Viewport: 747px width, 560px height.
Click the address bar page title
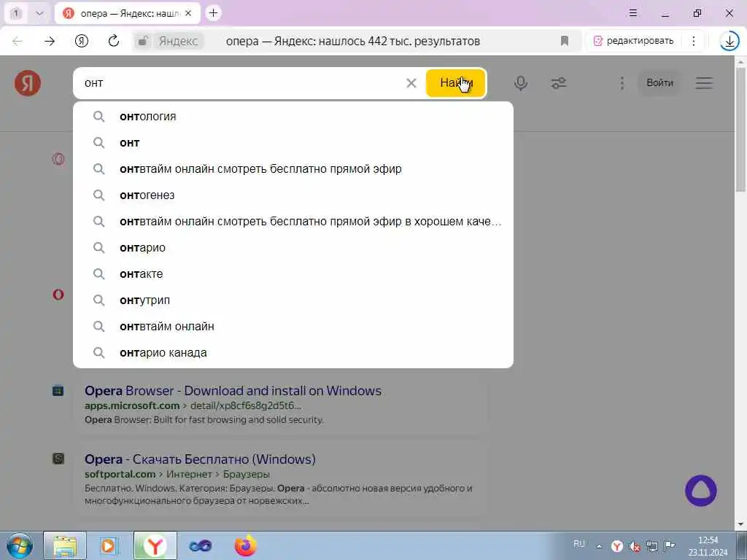(x=353, y=42)
